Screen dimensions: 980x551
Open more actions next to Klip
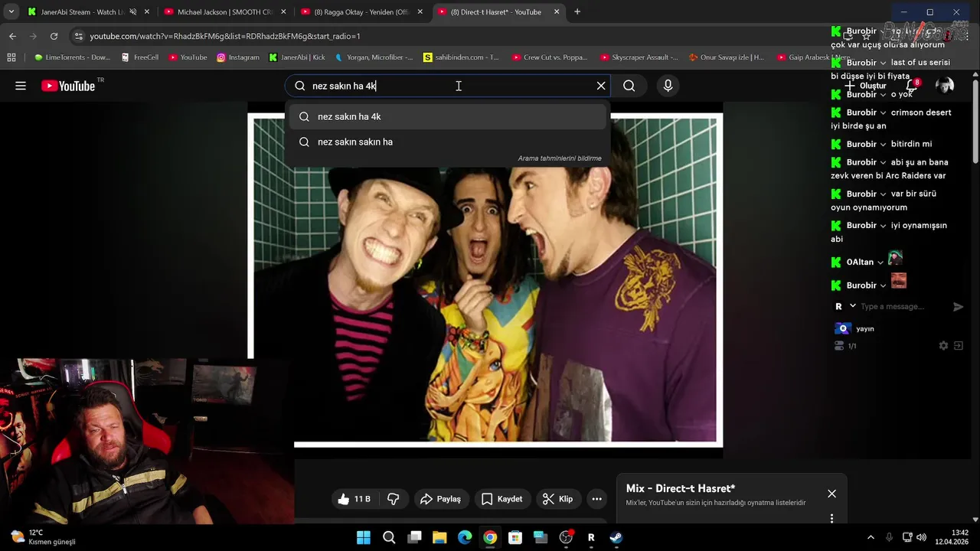click(x=596, y=499)
